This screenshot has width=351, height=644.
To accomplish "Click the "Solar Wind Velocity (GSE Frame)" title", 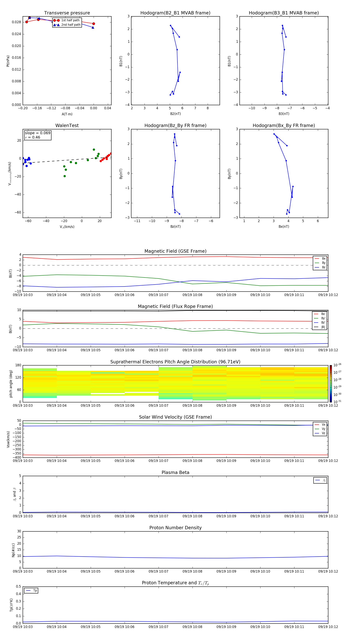I will click(x=175, y=417).
